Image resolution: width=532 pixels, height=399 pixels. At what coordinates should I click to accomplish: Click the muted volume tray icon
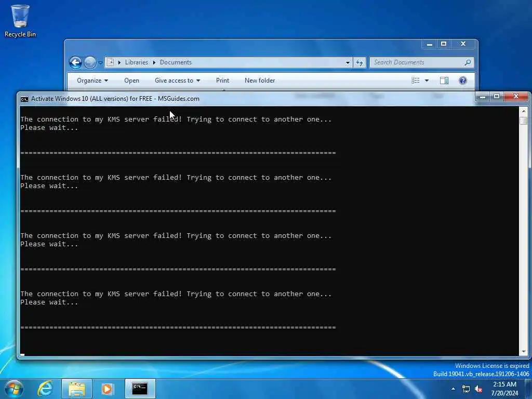tap(478, 389)
